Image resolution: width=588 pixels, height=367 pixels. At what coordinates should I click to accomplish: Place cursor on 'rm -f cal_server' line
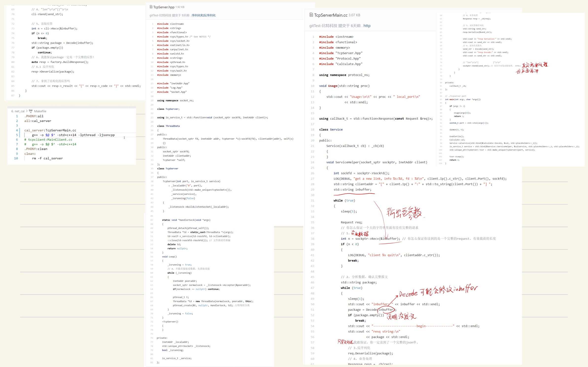47,158
